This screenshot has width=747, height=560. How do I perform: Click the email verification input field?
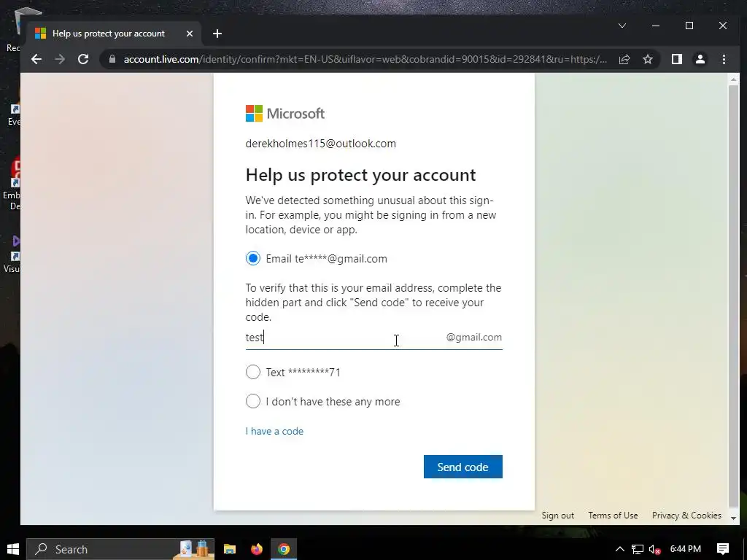[x=373, y=338]
